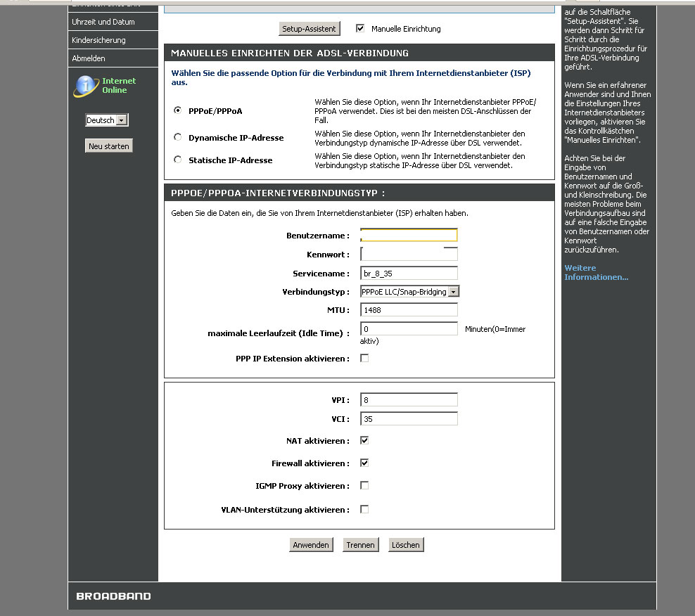695x616 pixels.
Task: Open the Deutsch language dropdown
Action: coord(107,120)
